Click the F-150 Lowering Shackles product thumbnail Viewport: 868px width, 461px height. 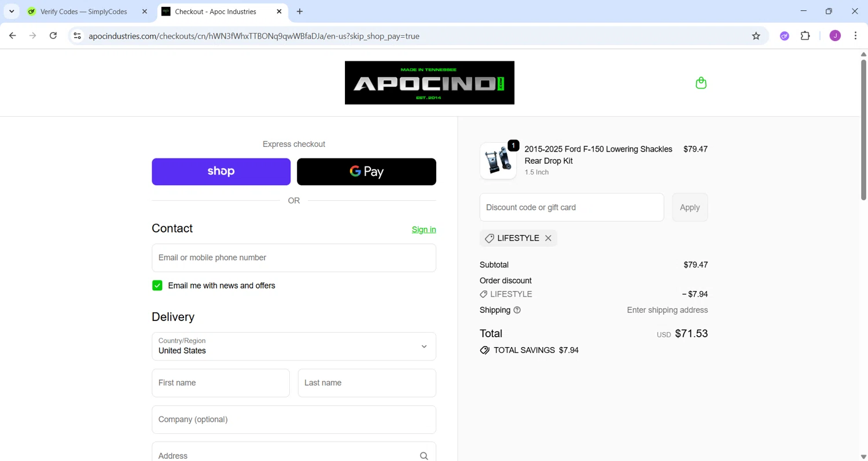click(498, 161)
